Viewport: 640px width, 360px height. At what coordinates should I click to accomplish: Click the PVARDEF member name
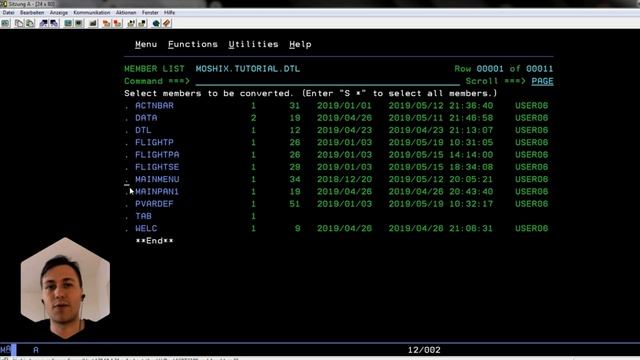click(x=154, y=204)
